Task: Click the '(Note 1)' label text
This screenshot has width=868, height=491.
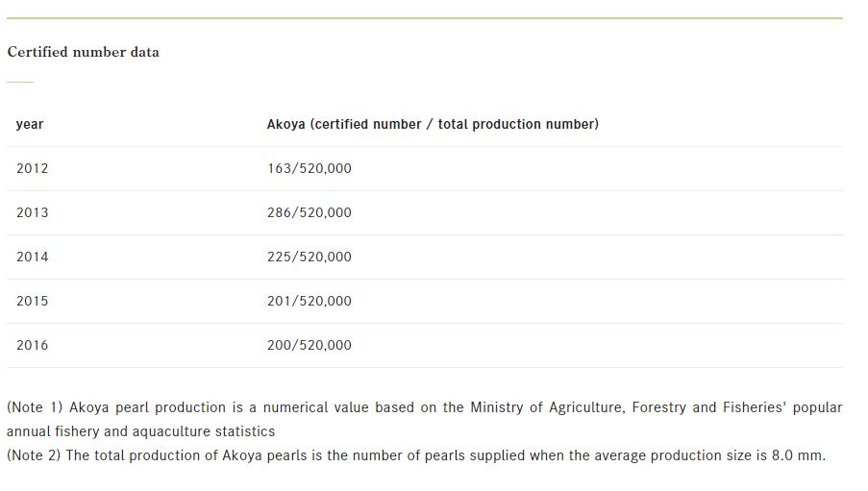Action: (x=35, y=407)
